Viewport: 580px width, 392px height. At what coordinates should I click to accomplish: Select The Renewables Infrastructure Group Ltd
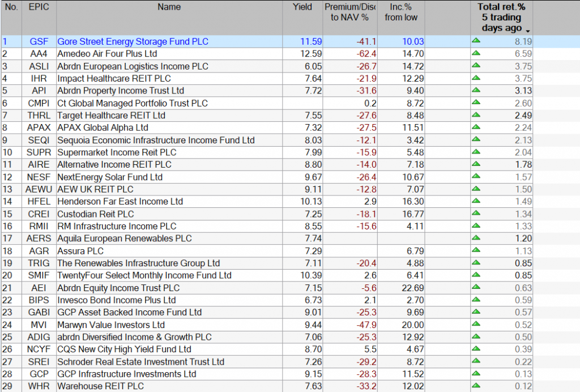coord(139,263)
